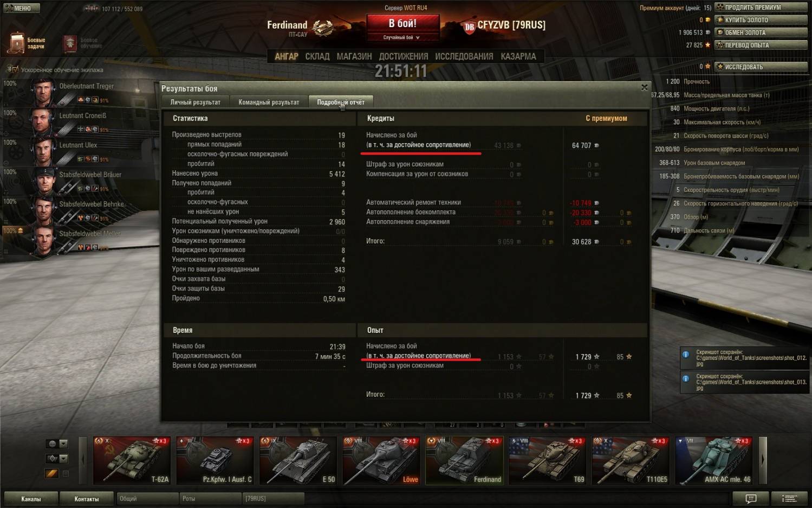Open the ИССЛЕДОВАНИЯ menu item
812x508 pixels.
tap(464, 56)
